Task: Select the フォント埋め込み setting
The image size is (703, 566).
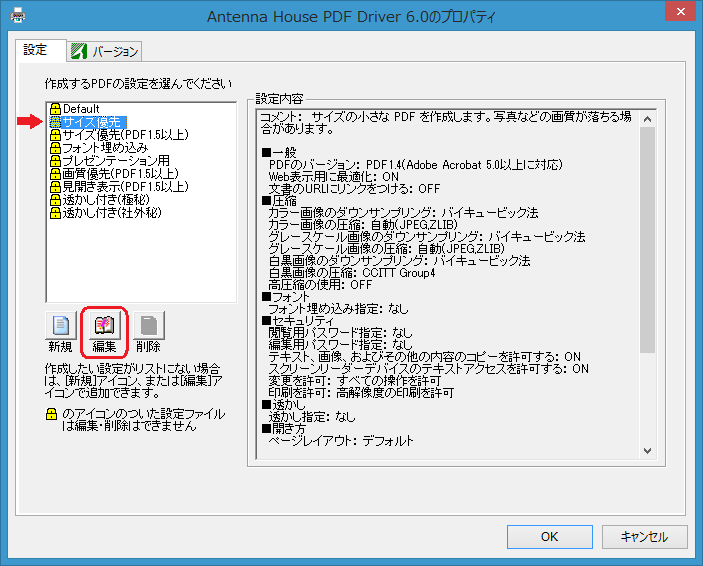Action: [105, 148]
